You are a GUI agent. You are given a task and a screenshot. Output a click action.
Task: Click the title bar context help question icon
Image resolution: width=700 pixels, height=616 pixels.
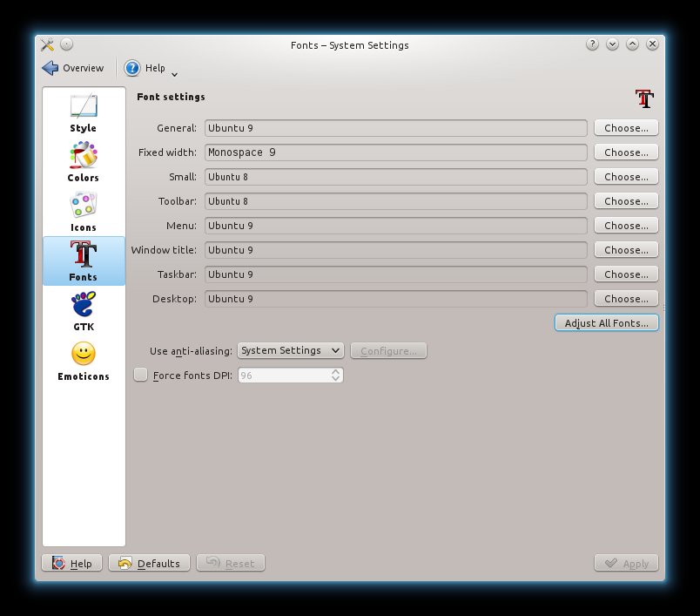click(x=592, y=44)
